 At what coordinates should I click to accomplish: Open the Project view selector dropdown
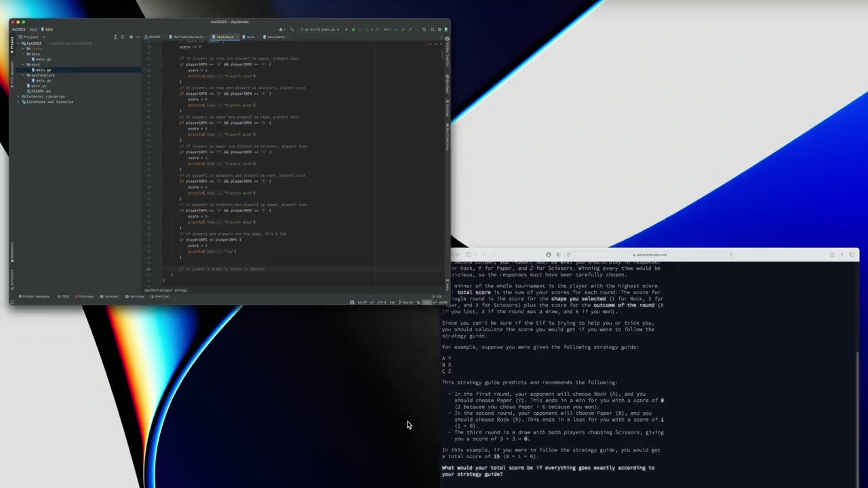pyautogui.click(x=31, y=37)
